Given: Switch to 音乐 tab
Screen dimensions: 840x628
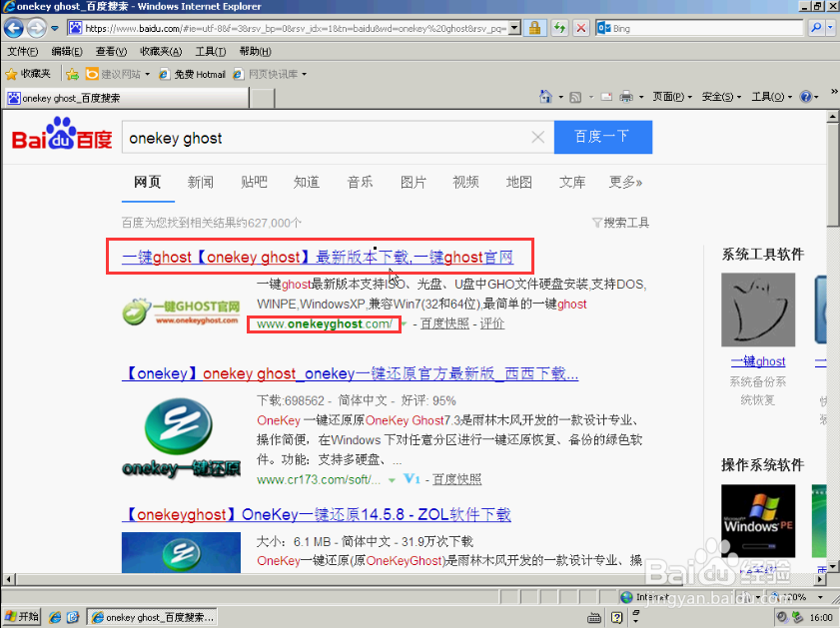Looking at the screenshot, I should [360, 182].
